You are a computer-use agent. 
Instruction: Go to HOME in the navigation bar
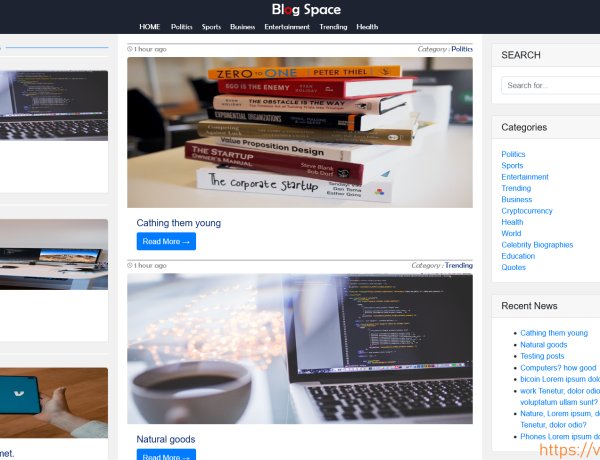pyautogui.click(x=150, y=27)
